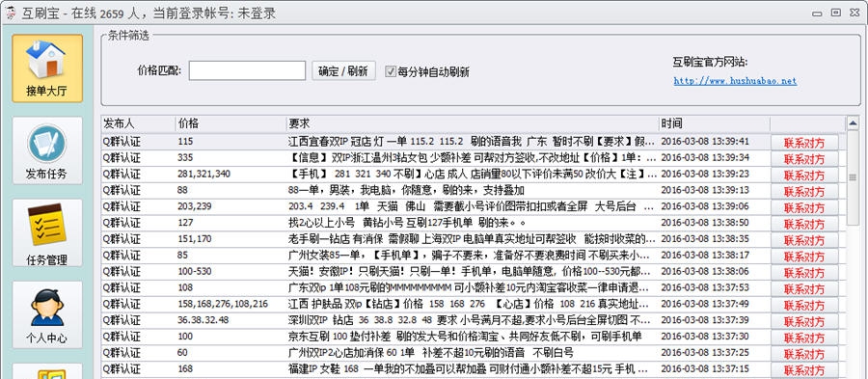Image resolution: width=868 pixels, height=379 pixels.
Task: Select price cell 281,321,340
Action: tap(203, 175)
